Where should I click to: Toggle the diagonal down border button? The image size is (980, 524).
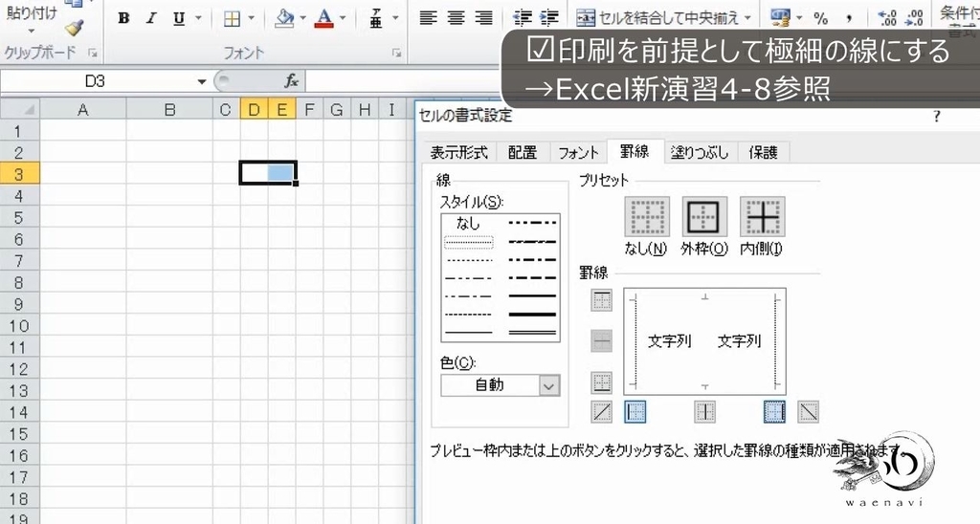coord(808,411)
